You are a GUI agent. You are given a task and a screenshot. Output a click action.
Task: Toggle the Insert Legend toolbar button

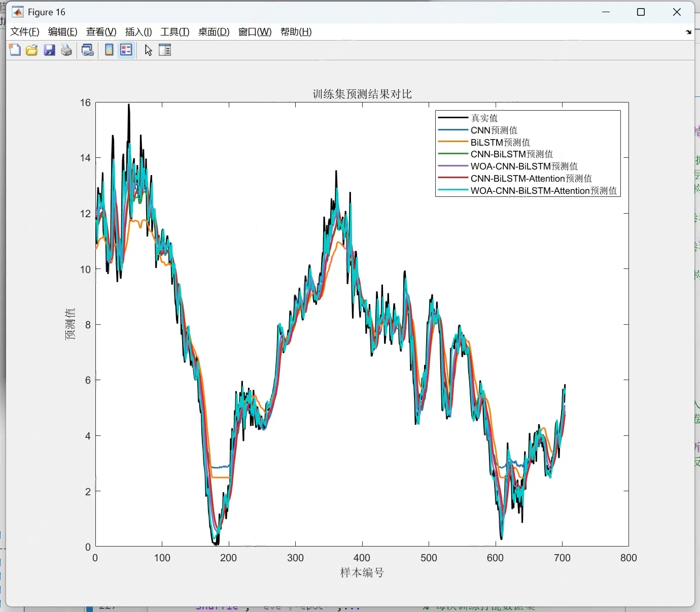coord(126,50)
